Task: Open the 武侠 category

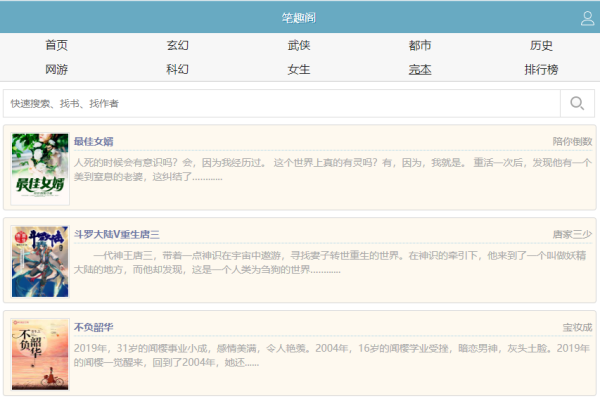Action: (299, 45)
